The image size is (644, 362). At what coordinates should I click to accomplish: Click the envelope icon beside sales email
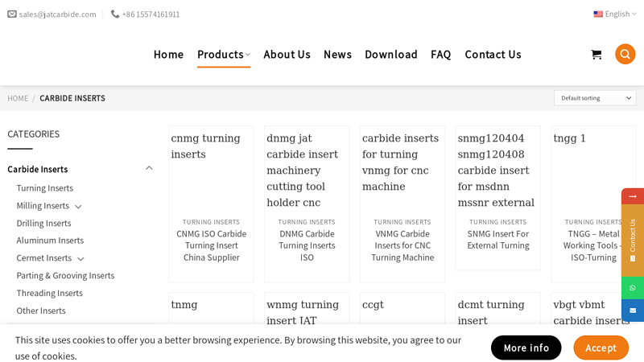pyautogui.click(x=12, y=14)
